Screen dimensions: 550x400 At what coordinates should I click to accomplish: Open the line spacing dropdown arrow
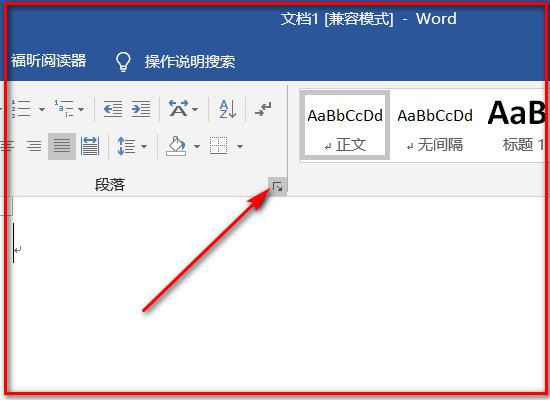144,146
